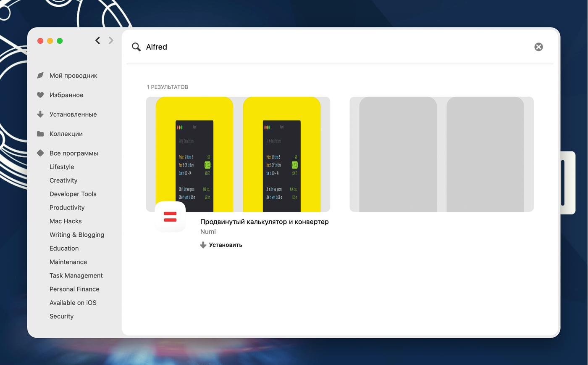This screenshot has width=588, height=365.
Task: Select Все программы in the sidebar
Action: click(x=73, y=153)
